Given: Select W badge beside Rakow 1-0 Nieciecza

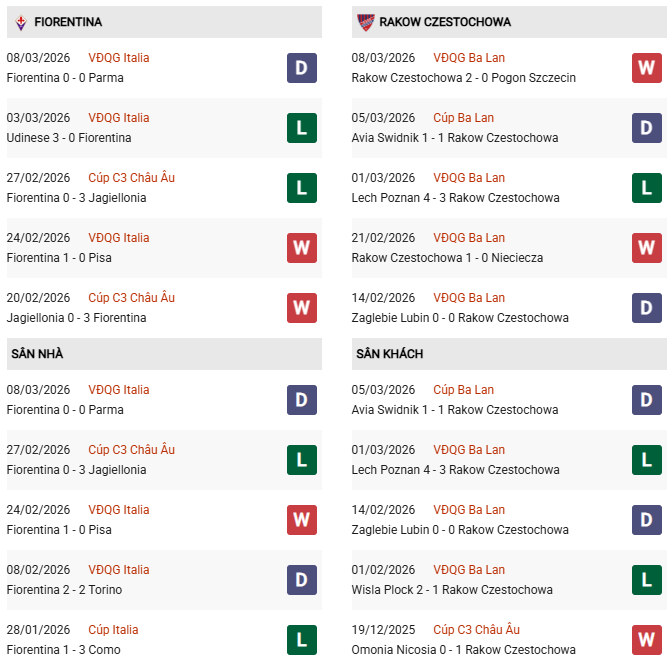Looking at the screenshot, I should click(x=647, y=248).
